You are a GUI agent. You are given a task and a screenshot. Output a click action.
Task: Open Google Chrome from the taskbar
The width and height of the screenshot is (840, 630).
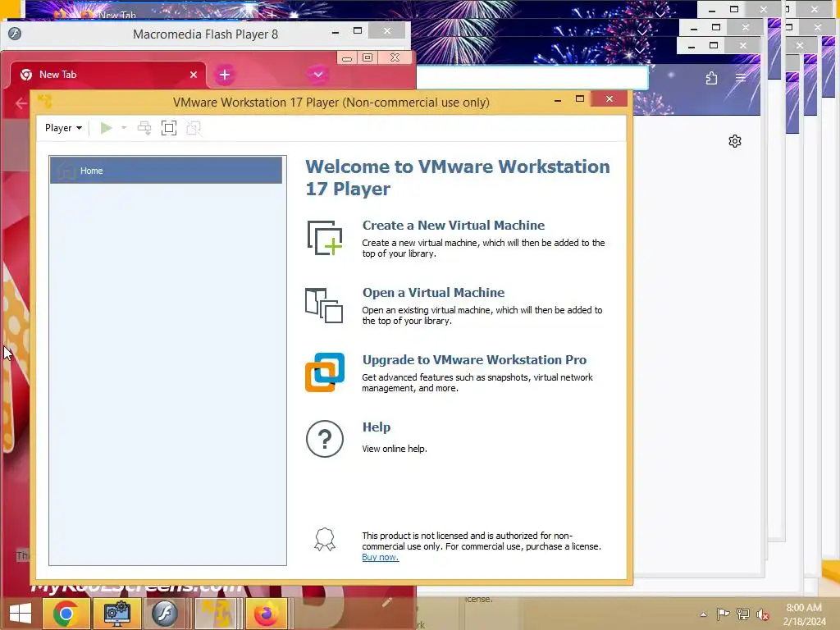(x=66, y=614)
